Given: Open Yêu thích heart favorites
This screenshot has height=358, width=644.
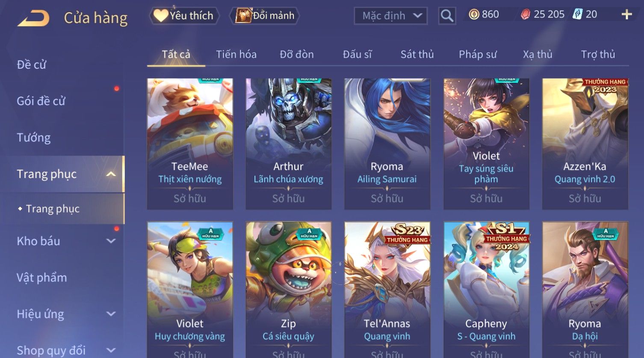Looking at the screenshot, I should coord(184,16).
